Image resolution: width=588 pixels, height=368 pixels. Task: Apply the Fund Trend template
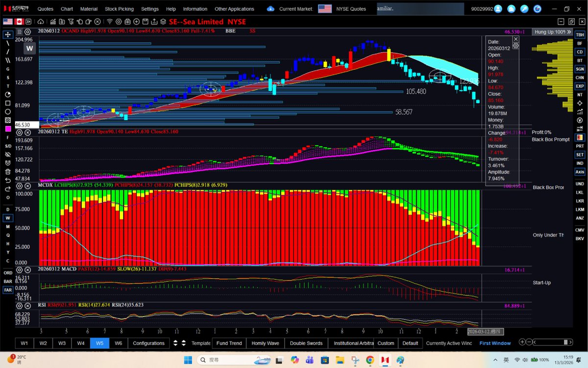(229, 343)
